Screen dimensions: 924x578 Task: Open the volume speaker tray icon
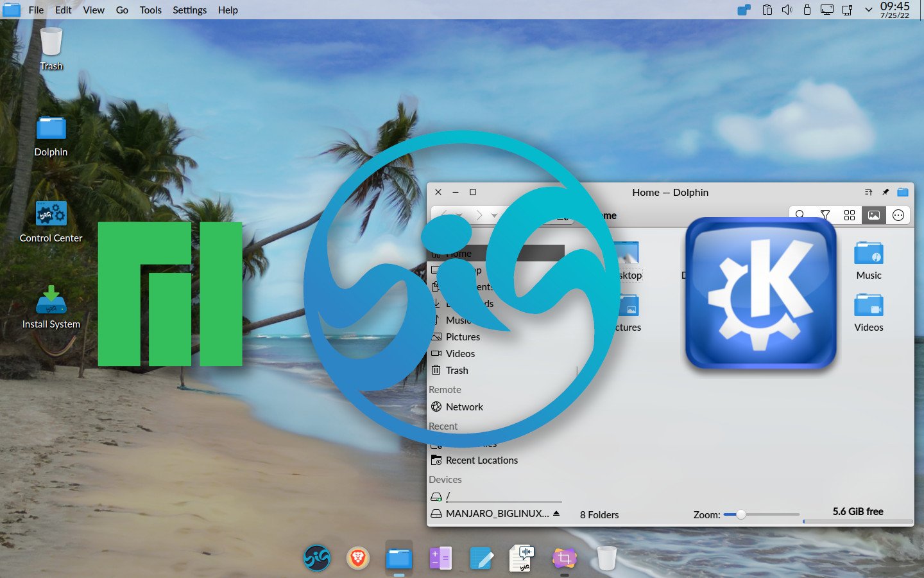[787, 10]
